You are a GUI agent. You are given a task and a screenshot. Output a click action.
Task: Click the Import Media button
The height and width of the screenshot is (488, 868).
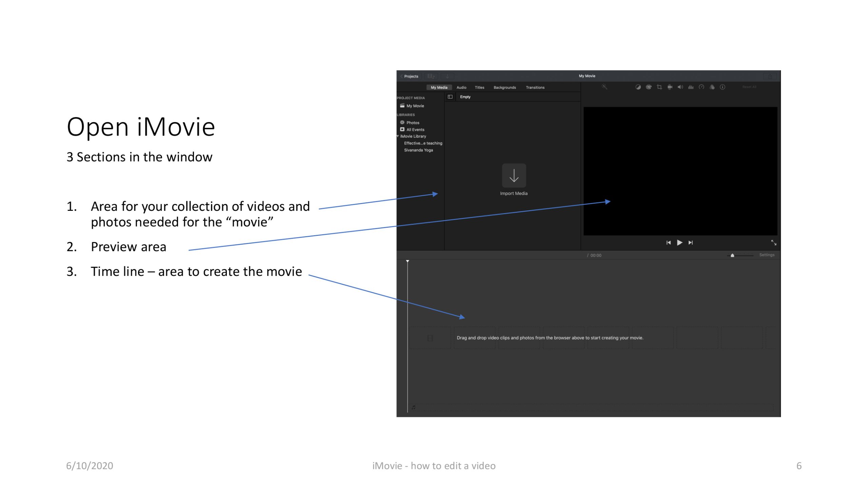point(514,176)
